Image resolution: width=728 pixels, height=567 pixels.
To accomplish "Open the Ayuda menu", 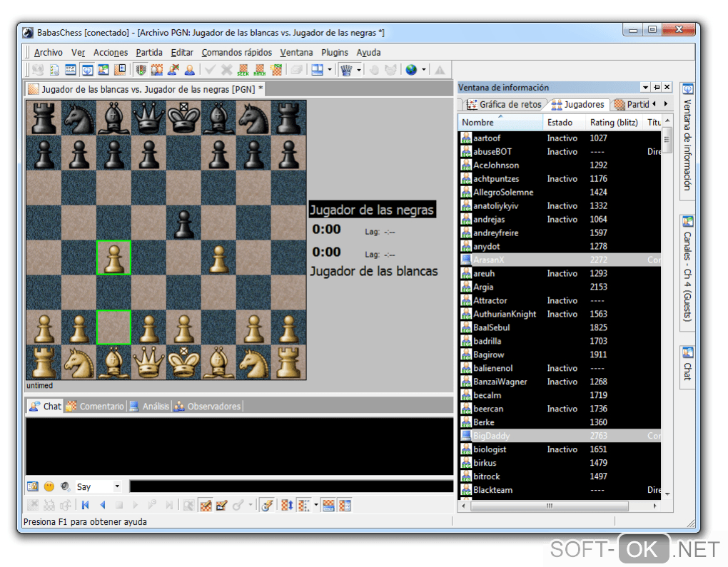I will tap(369, 53).
